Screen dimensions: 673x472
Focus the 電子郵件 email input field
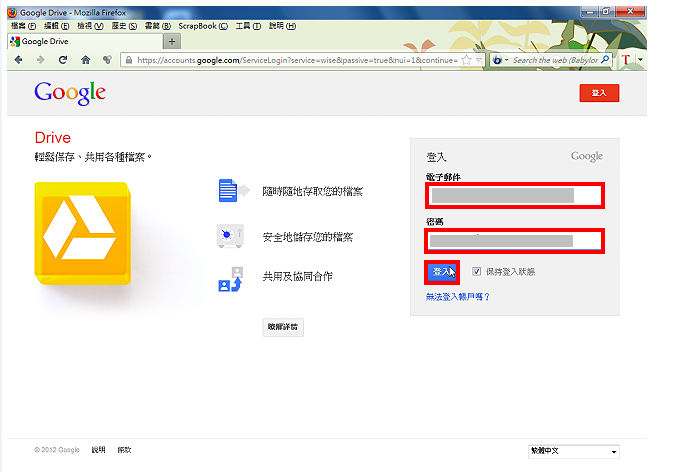coord(515,195)
